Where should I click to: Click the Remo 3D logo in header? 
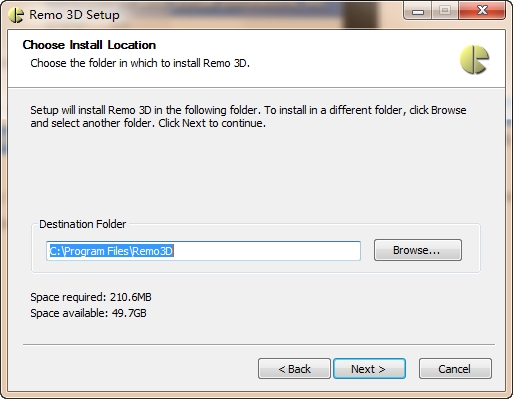[474, 60]
